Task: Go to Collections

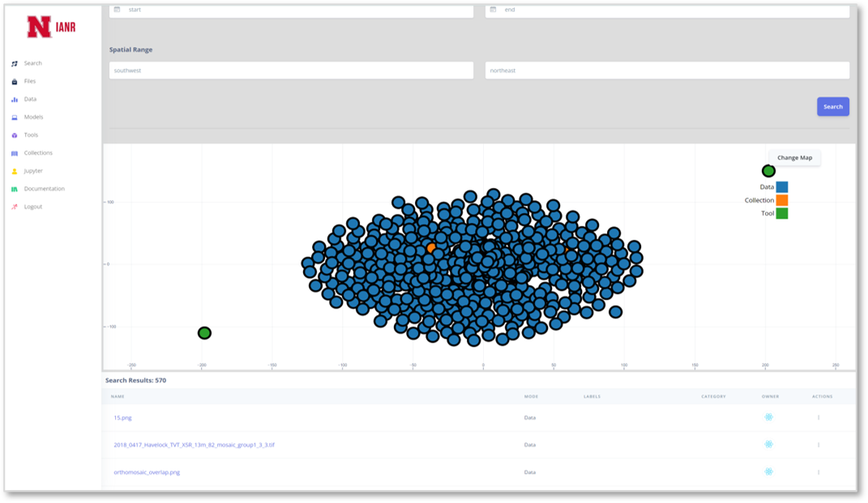Action: (x=38, y=153)
